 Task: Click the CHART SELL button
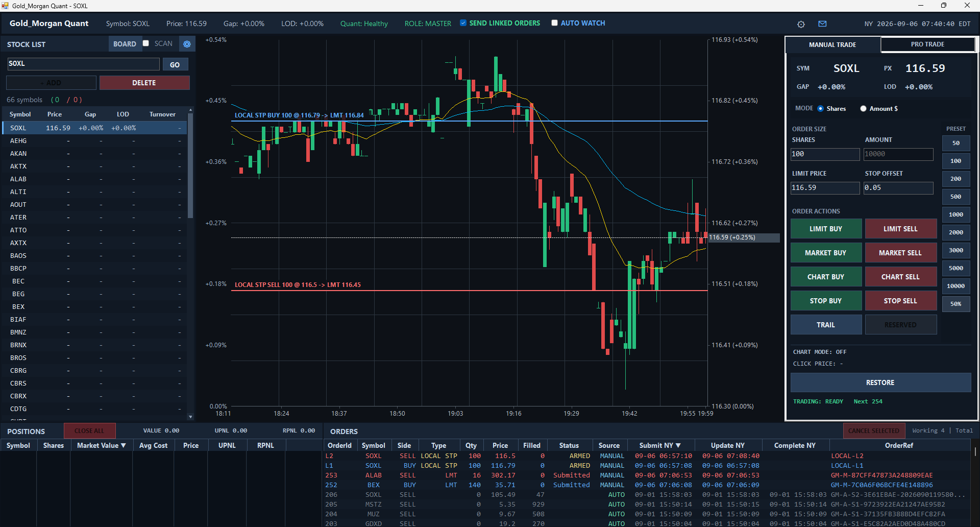click(900, 277)
